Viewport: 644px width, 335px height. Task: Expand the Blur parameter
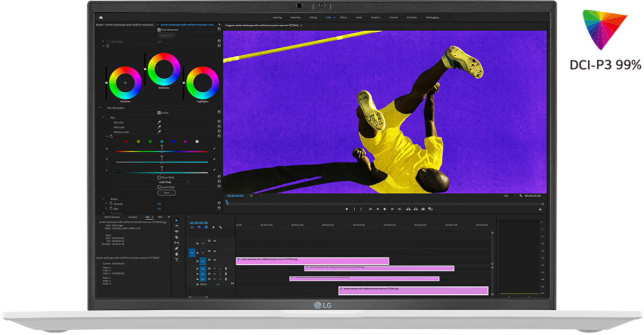105,209
